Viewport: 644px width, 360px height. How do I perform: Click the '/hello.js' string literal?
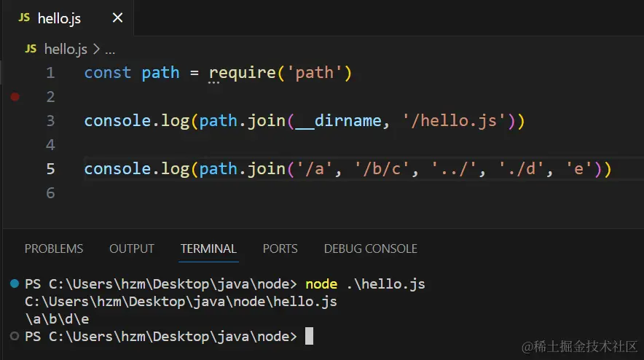coord(455,121)
